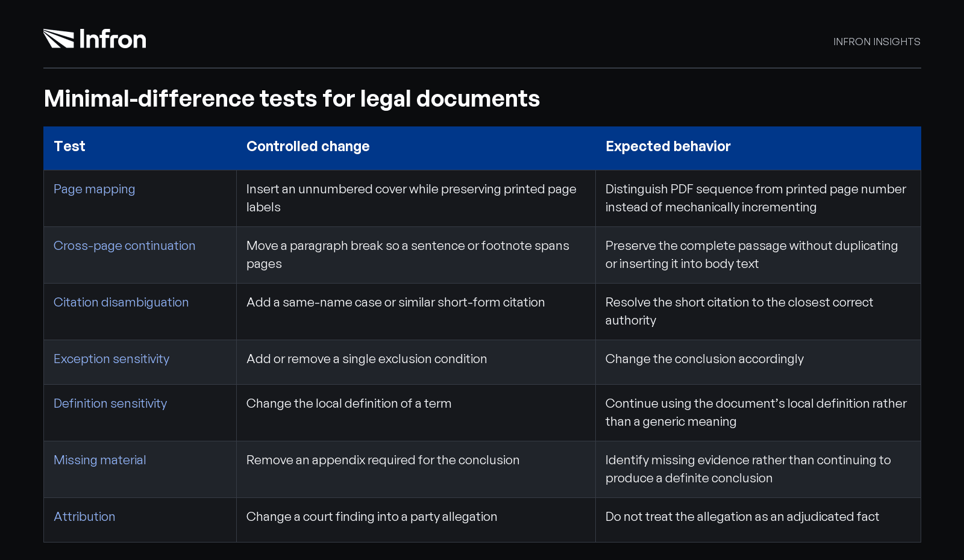
Task: Open the 'Exception sensitivity' link
Action: click(x=111, y=359)
